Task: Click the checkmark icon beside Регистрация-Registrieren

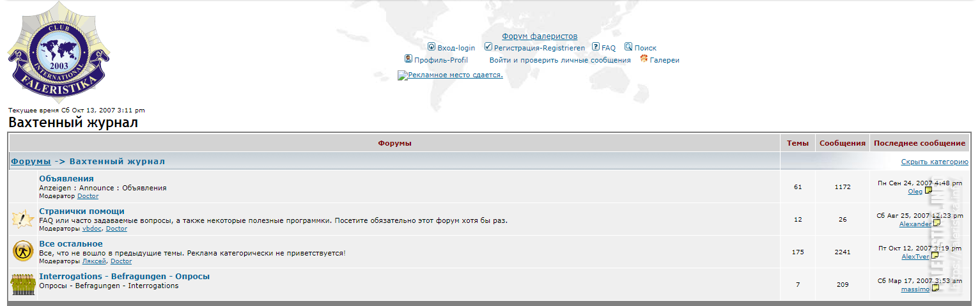Action: [488, 47]
